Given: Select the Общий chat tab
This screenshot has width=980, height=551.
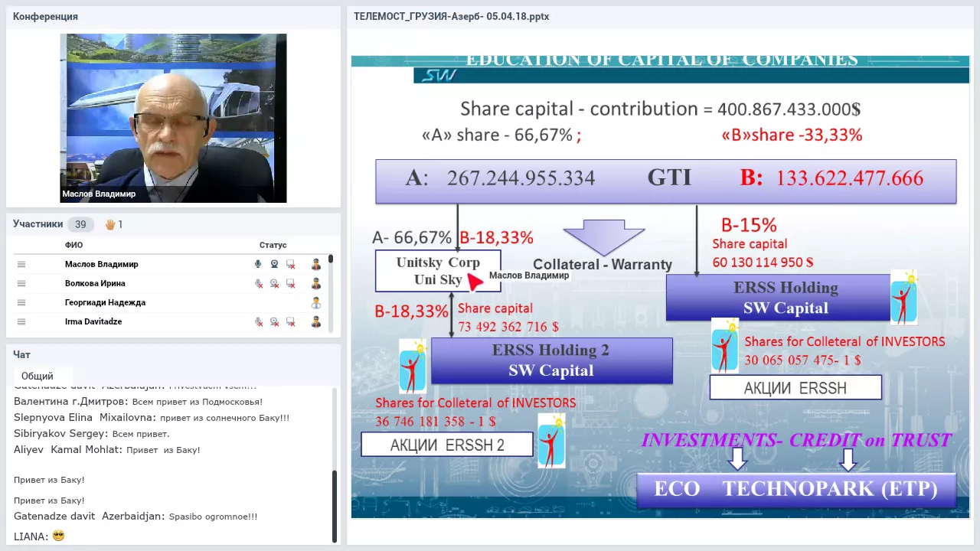Looking at the screenshot, I should pos(38,376).
